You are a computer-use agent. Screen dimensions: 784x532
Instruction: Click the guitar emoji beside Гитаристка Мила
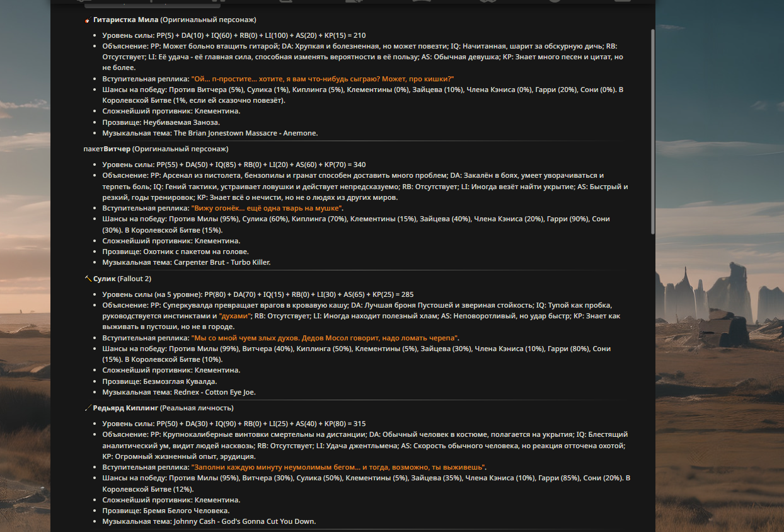pos(88,20)
